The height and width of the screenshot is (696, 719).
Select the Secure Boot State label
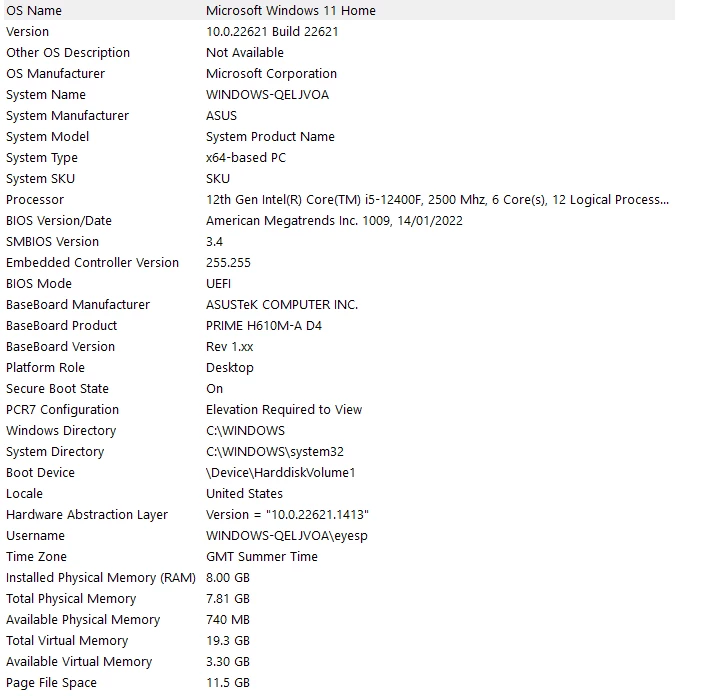point(57,389)
